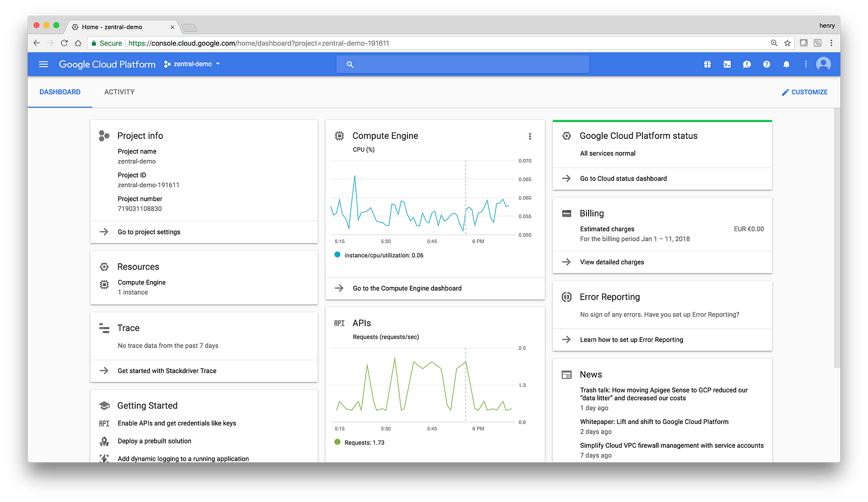
Task: Bookmark page with the star icon
Action: [x=787, y=43]
